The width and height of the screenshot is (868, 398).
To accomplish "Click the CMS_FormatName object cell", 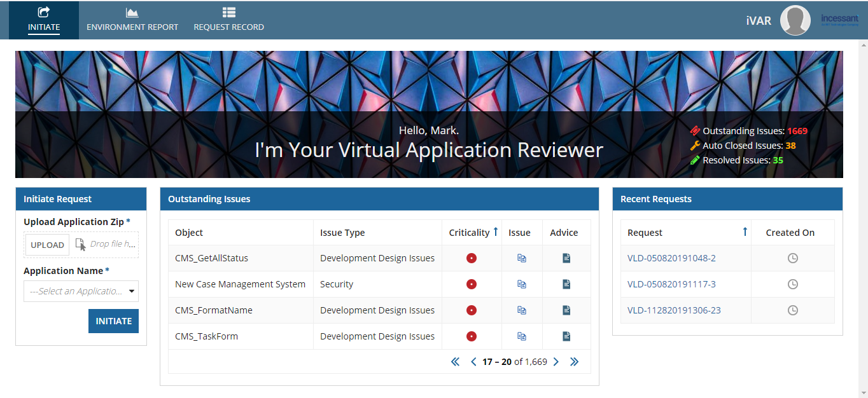I will pyautogui.click(x=241, y=310).
